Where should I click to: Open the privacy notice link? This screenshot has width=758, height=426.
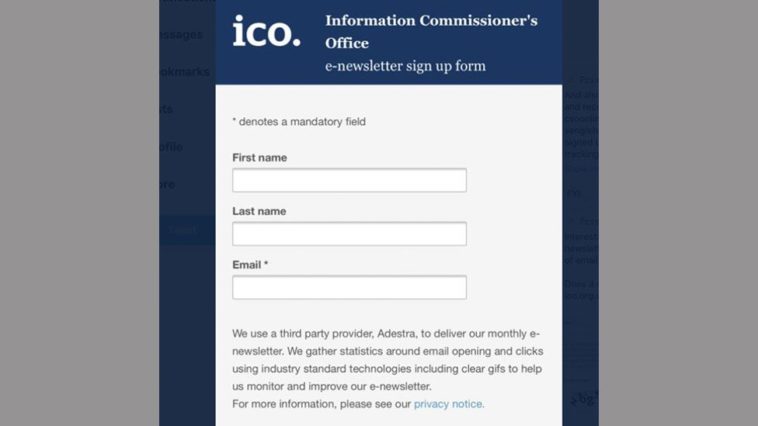[x=449, y=404]
